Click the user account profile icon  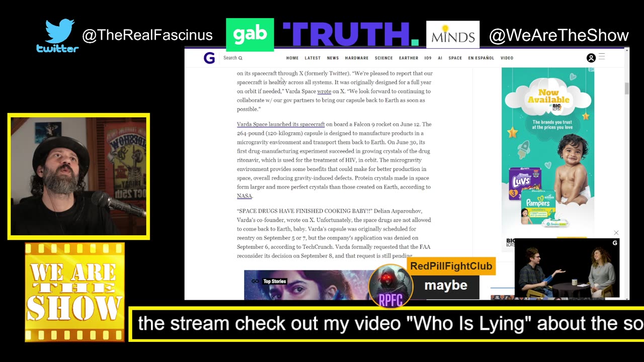pyautogui.click(x=591, y=58)
